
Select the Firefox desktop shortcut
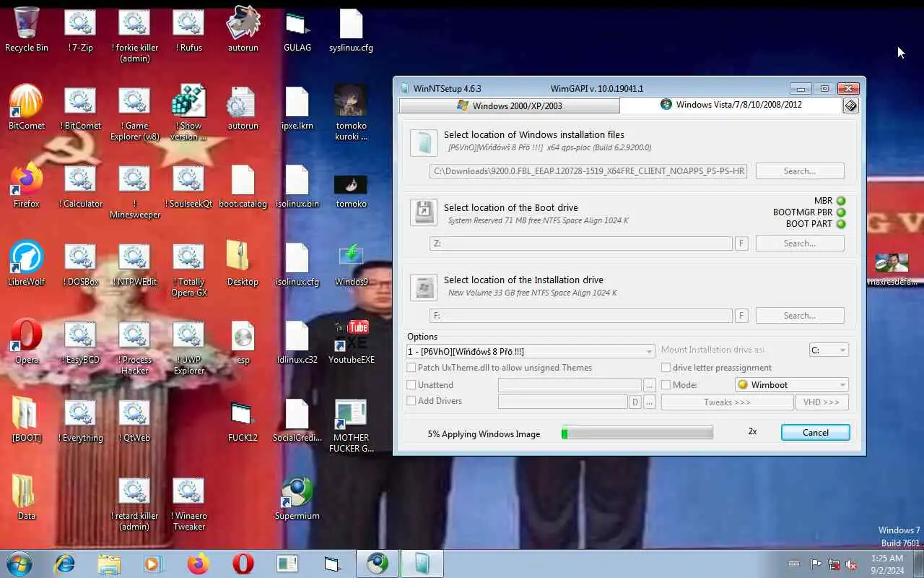(x=27, y=186)
